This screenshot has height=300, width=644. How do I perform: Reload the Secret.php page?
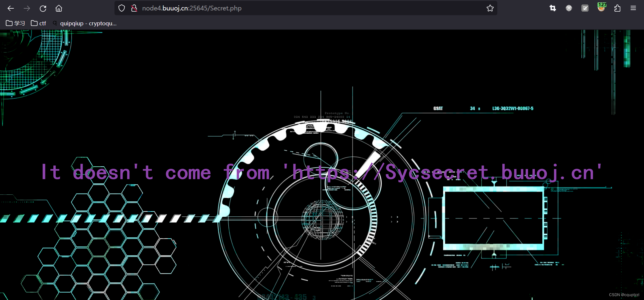pos(43,8)
